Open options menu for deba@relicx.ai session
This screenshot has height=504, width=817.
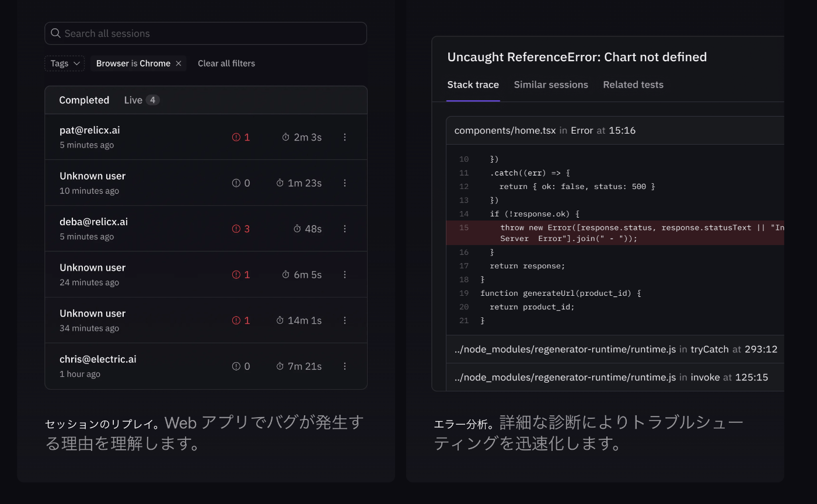pyautogui.click(x=345, y=229)
